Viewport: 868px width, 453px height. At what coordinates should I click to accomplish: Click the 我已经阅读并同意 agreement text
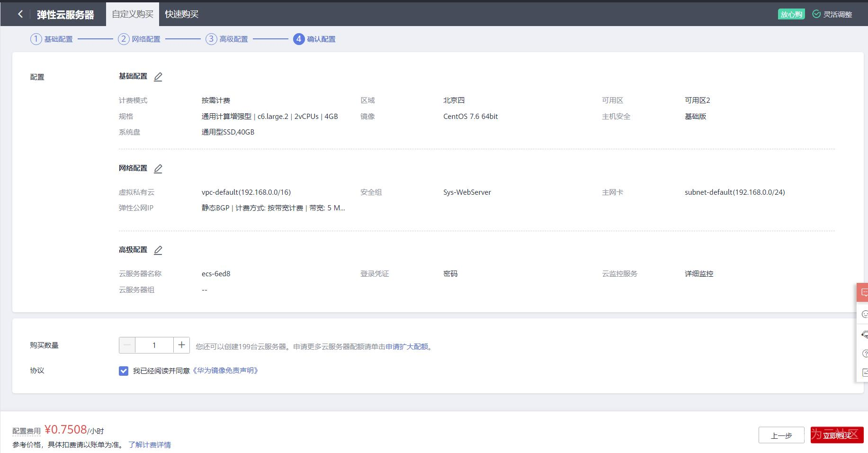click(x=161, y=371)
